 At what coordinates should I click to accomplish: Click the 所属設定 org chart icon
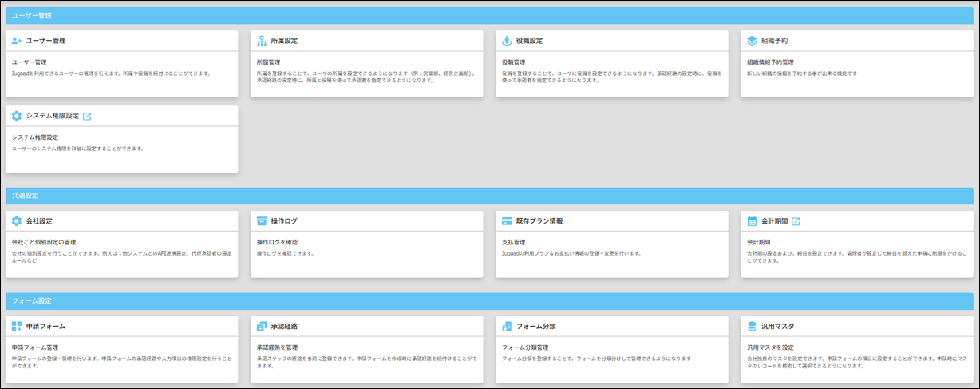(x=262, y=41)
